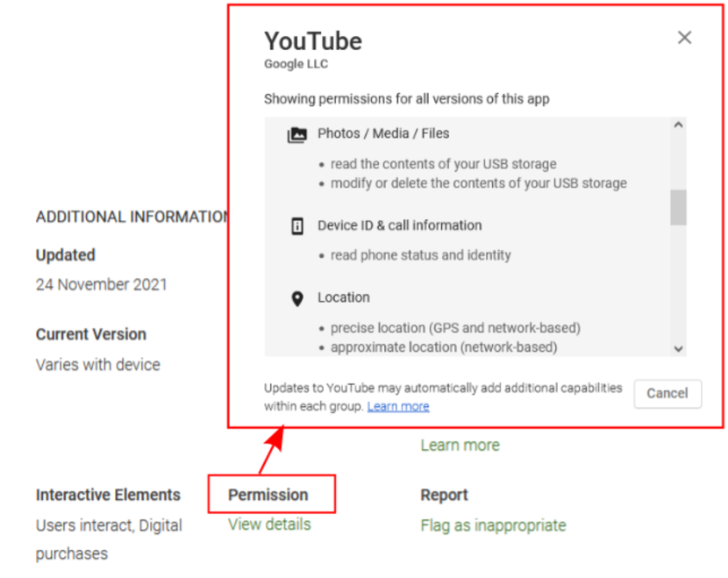Open View details under Permission
The width and height of the screenshot is (728, 578).
(269, 524)
